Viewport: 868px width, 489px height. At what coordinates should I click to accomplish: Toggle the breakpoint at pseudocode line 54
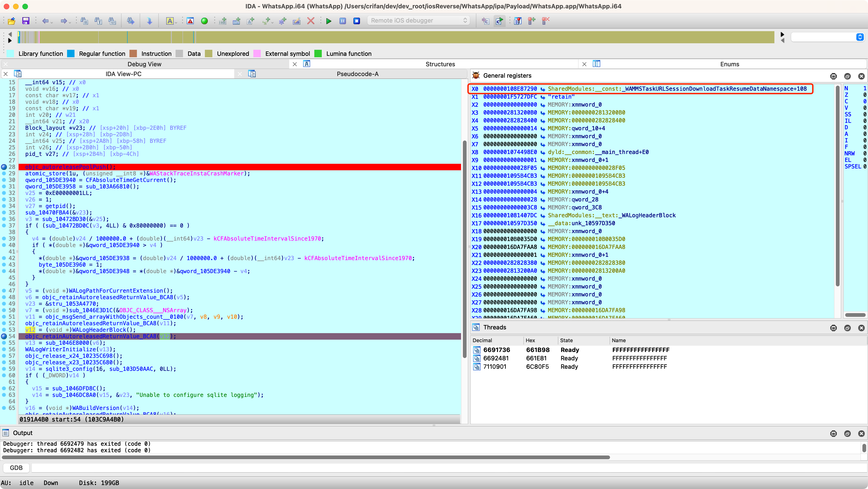(x=4, y=336)
